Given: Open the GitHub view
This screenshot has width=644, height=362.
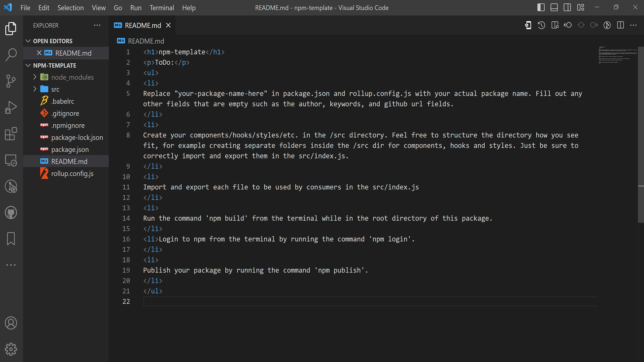Looking at the screenshot, I should point(11,213).
